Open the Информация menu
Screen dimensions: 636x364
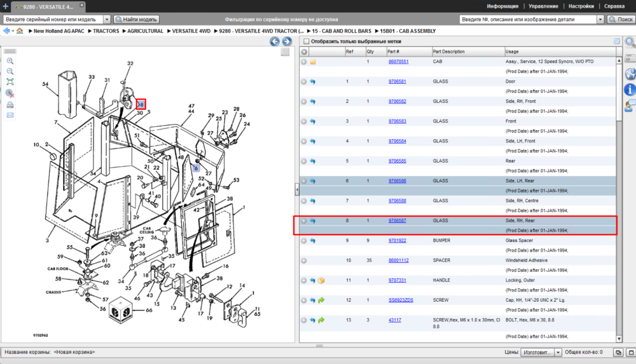pos(502,6)
